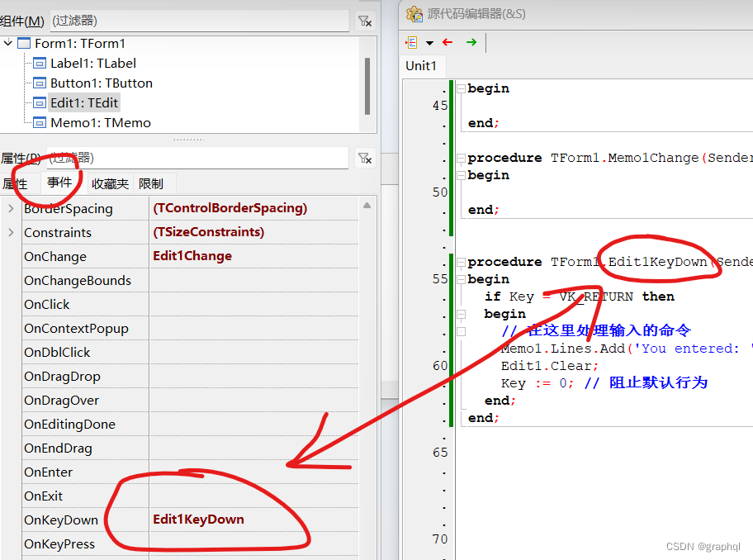The image size is (753, 560).
Task: Click the Memo1.Lines.Add code line
Action: [x=626, y=349]
